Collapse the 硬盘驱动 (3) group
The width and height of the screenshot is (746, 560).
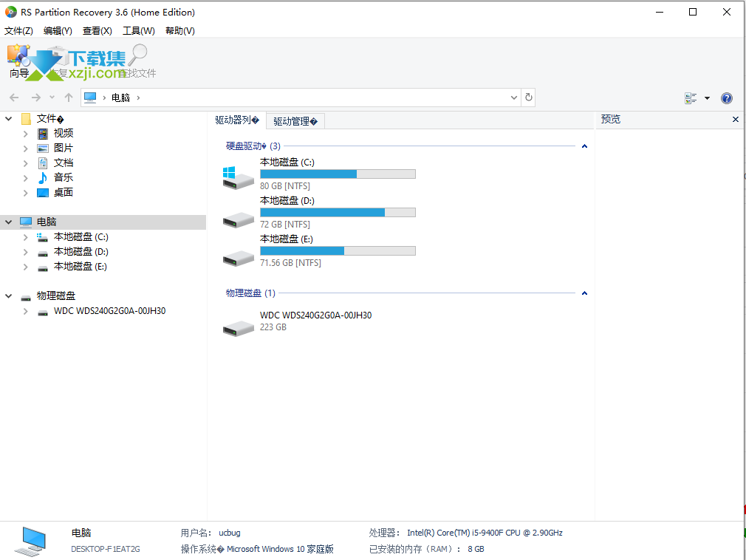pos(585,146)
